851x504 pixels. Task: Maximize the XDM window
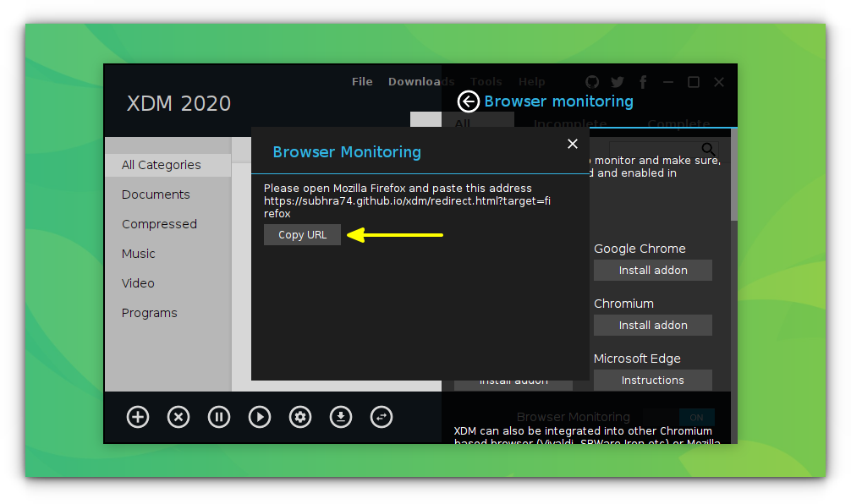click(x=693, y=82)
